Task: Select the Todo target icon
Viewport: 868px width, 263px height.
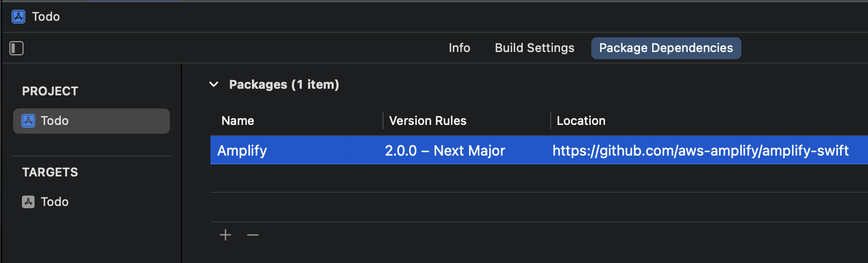Action: click(28, 202)
